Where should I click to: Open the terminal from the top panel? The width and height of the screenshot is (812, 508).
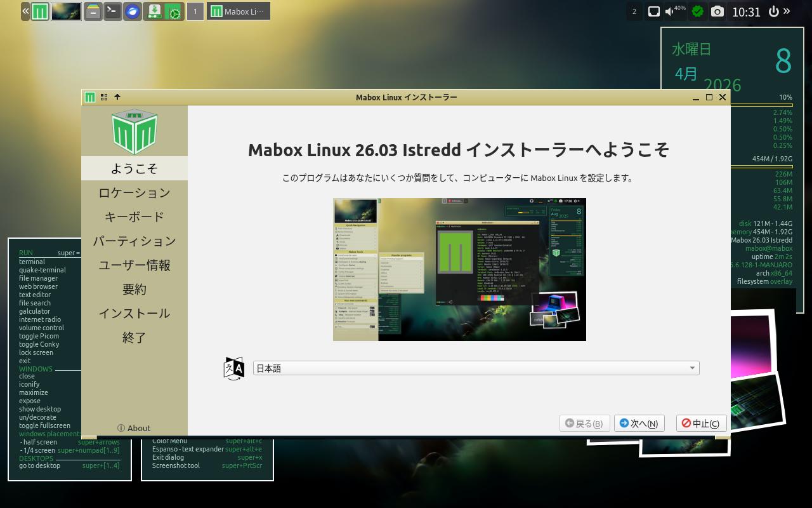pos(113,11)
